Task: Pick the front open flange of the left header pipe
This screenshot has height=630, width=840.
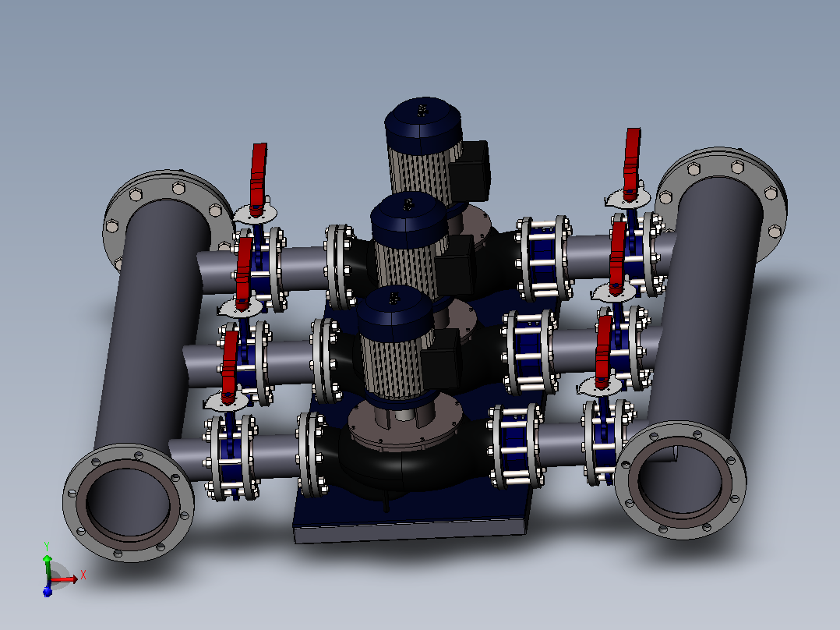Action: coord(128,503)
